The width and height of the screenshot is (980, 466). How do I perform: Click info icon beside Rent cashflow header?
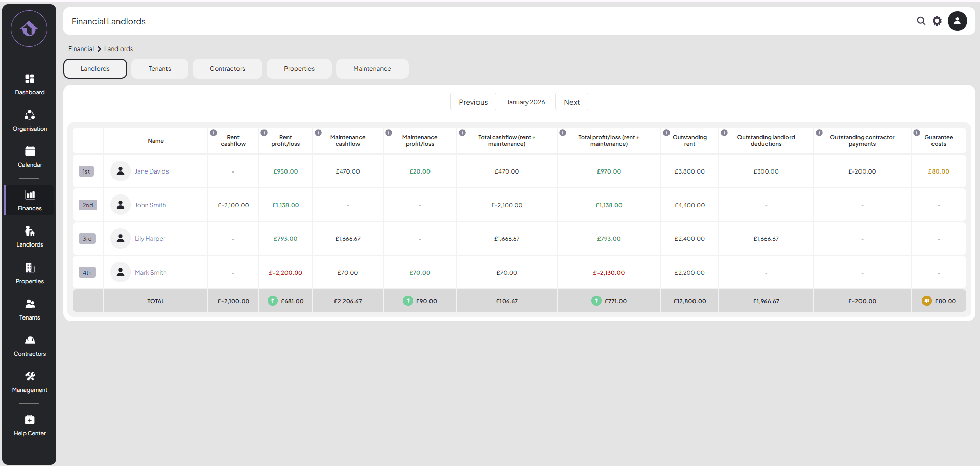[213, 133]
